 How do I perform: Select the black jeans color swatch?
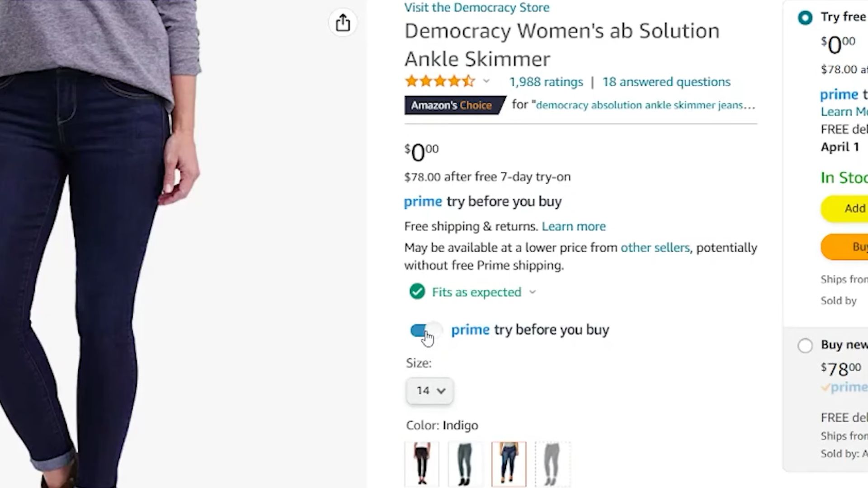(x=421, y=464)
